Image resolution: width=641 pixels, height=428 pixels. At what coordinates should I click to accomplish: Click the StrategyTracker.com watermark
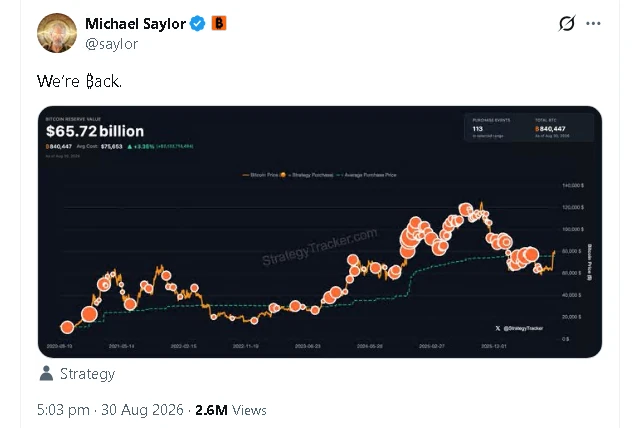tap(320, 247)
